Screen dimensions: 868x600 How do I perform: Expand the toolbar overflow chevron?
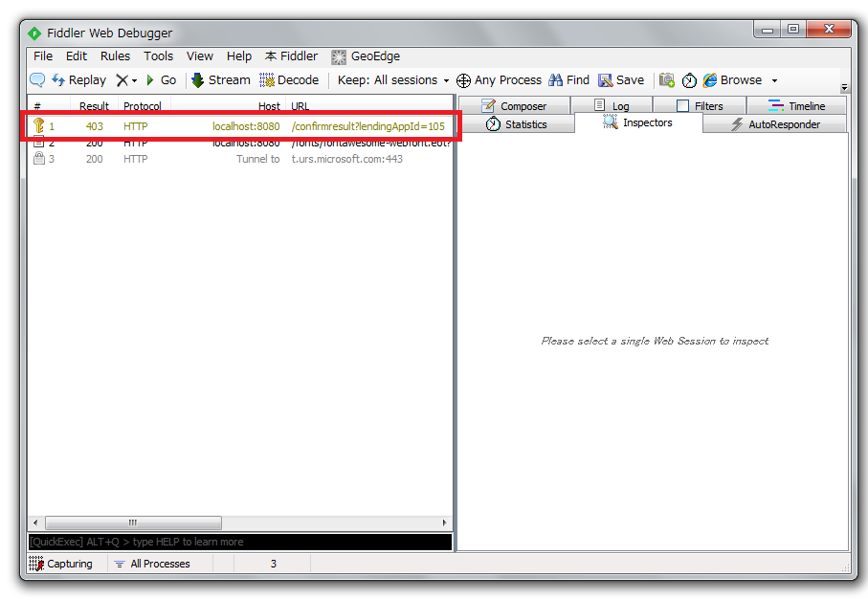point(844,87)
